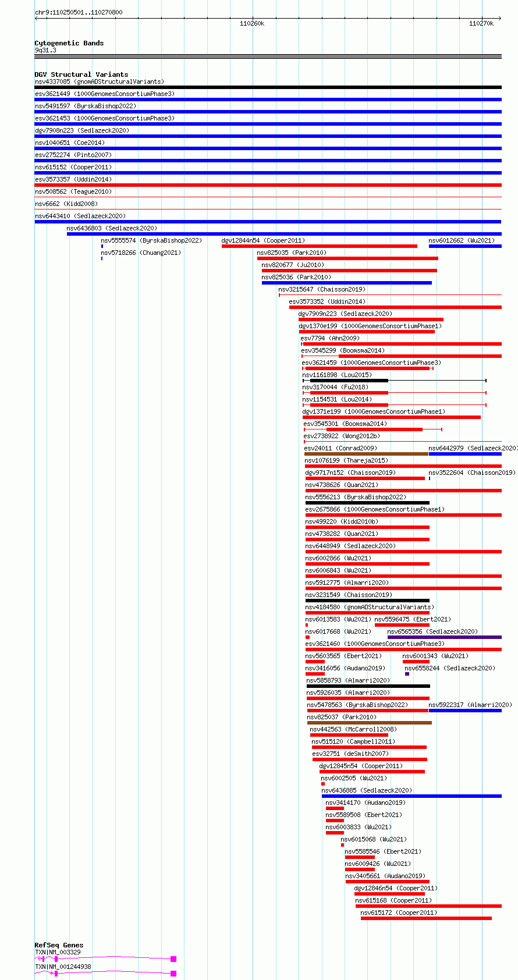Screen dimensions: 518x980
Task: Open the nsv5491597 ByrskaBishop2022 variant
Action: pyautogui.click(x=86, y=106)
